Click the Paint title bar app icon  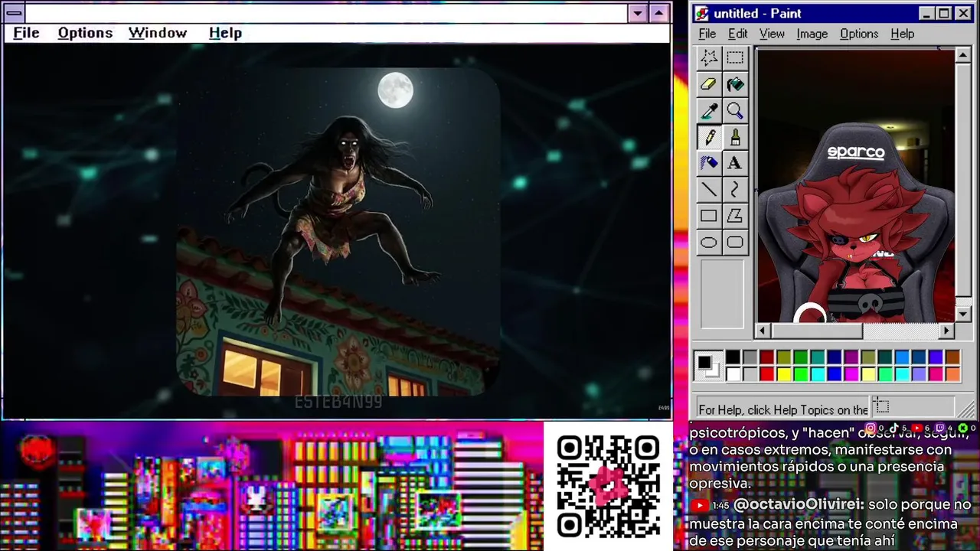(702, 13)
